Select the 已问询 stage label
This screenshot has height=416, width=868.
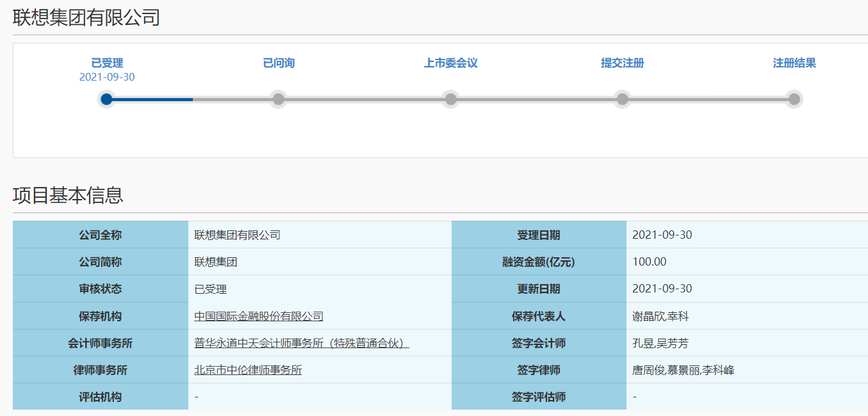[x=279, y=63]
